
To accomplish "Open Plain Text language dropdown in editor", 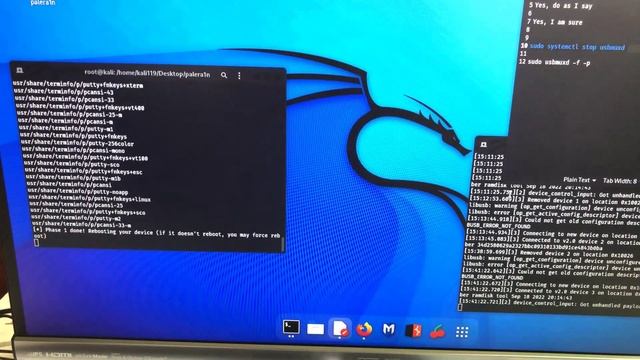I will point(579,180).
